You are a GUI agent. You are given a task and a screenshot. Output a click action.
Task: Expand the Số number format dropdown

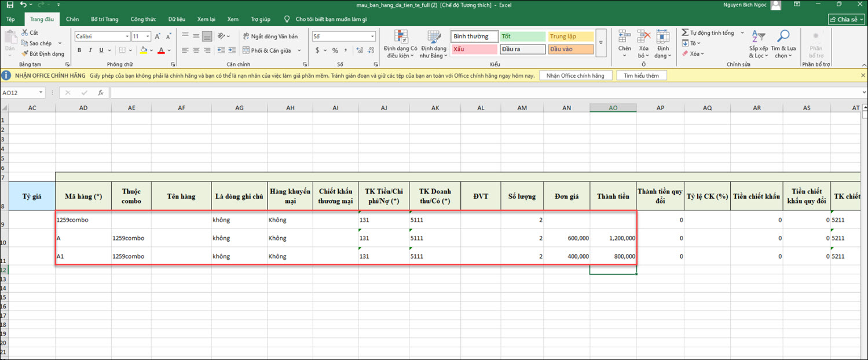(372, 37)
